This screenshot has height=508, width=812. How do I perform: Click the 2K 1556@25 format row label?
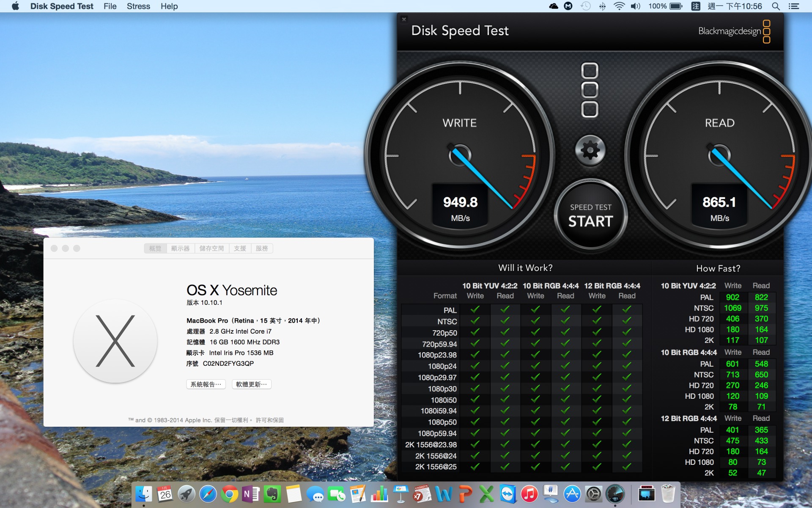click(436, 467)
